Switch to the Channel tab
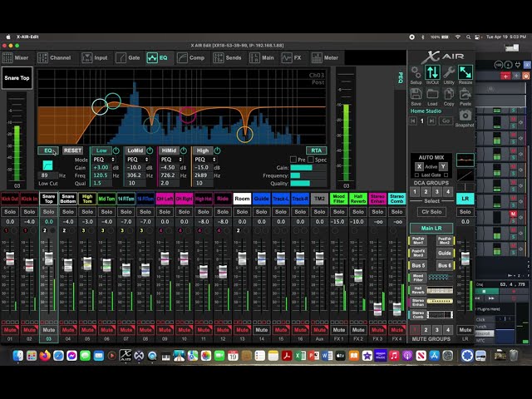 54,57
